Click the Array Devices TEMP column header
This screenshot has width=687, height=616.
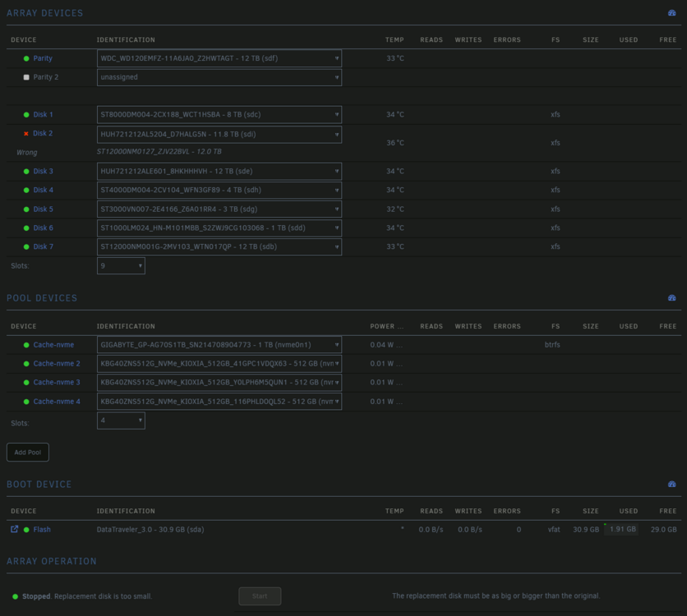[394, 40]
